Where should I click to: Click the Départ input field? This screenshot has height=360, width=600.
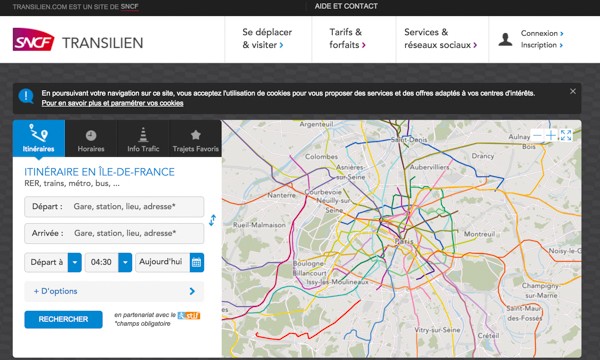point(114,207)
